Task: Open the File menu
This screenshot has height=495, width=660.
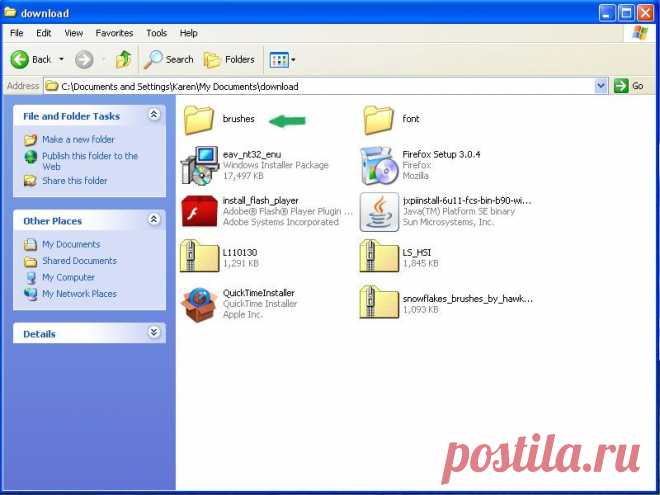Action: point(16,33)
